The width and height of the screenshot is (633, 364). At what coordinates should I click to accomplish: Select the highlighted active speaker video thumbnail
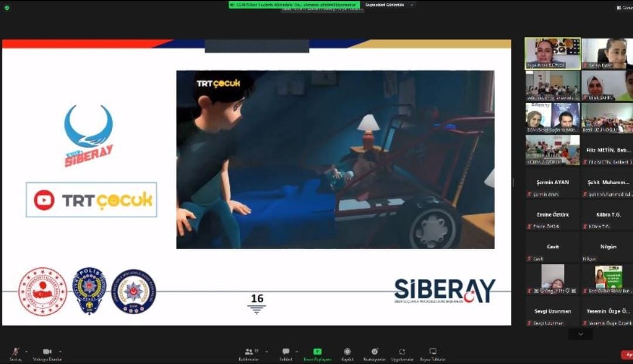click(x=553, y=53)
